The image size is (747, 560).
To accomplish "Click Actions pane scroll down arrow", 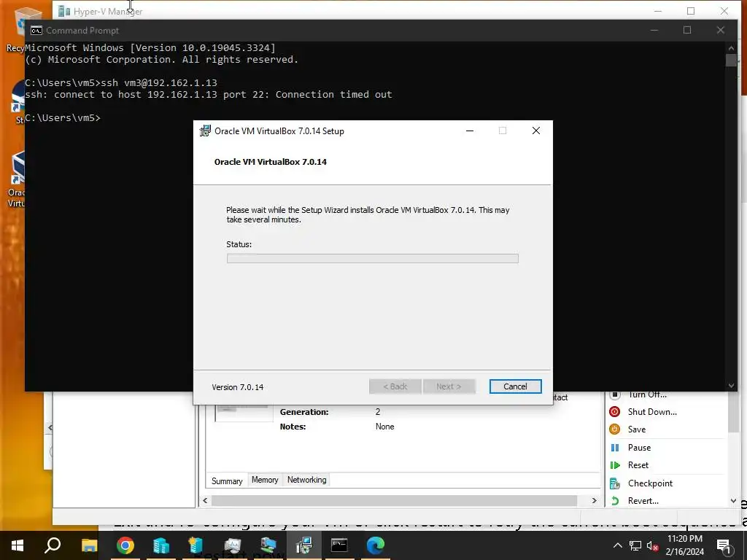I will 733,500.
